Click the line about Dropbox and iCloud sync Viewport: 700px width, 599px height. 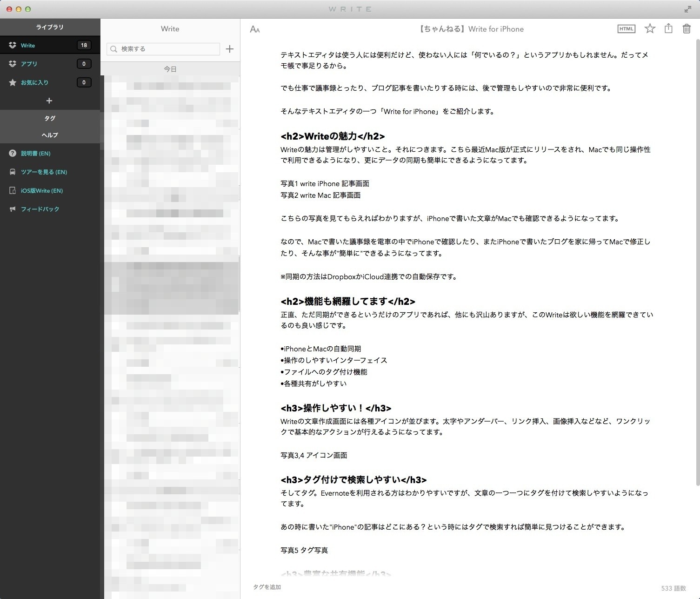click(370, 276)
